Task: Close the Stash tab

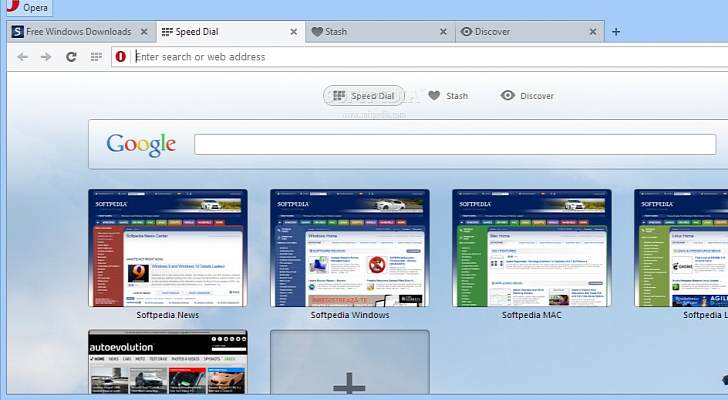Action: coord(443,32)
